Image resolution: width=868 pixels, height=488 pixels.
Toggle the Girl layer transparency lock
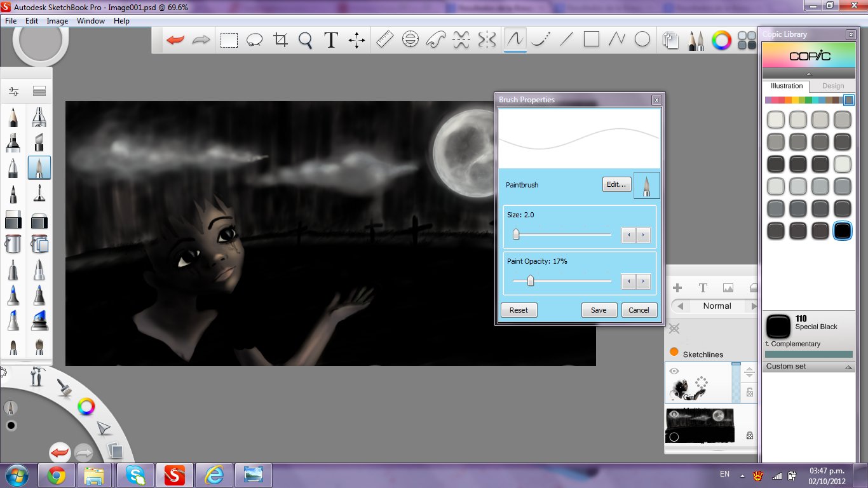click(750, 393)
